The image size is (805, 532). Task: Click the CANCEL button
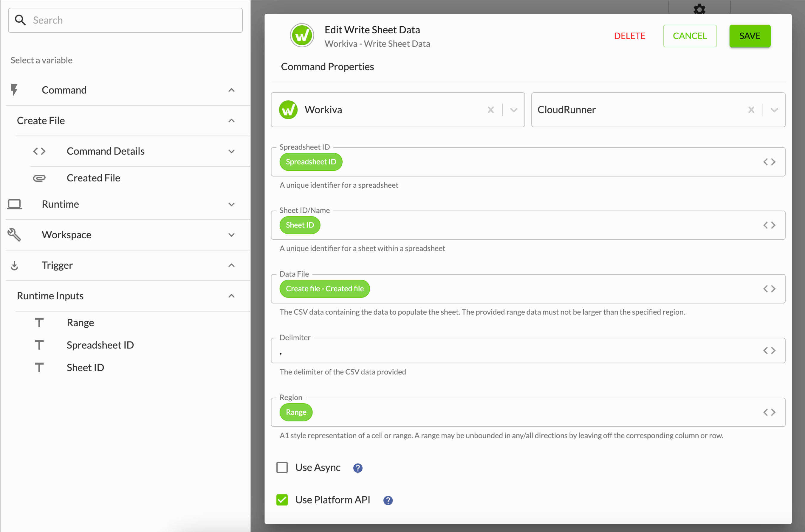click(690, 36)
